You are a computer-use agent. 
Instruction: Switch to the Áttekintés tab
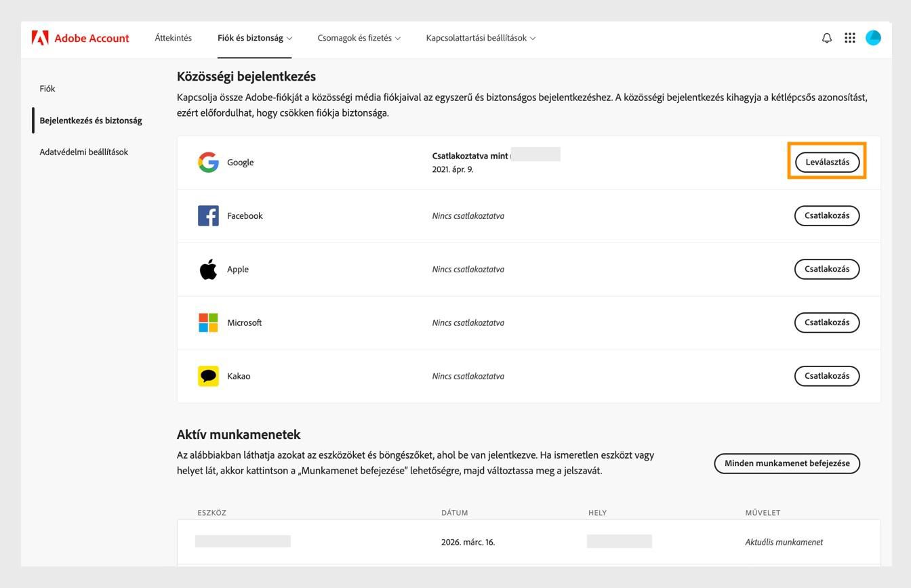pyautogui.click(x=173, y=38)
